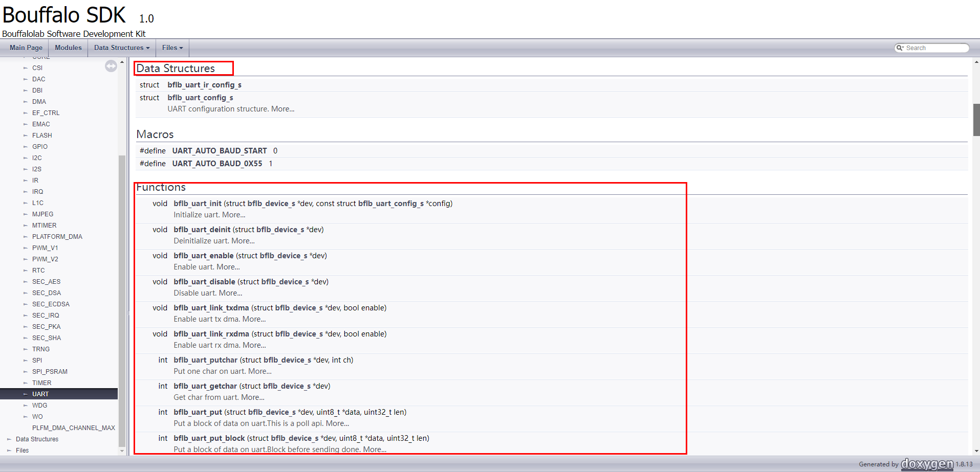Open the bflb_uart_disable function link
This screenshot has height=472, width=980.
(x=204, y=282)
